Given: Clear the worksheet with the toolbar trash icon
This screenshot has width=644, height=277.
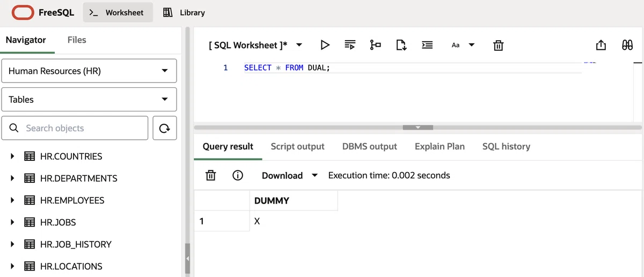Looking at the screenshot, I should (498, 46).
